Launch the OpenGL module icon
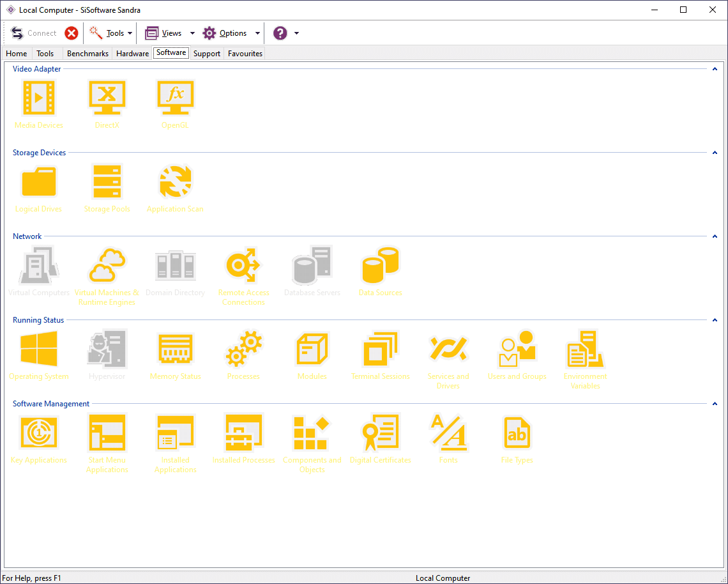728x584 pixels. [175, 98]
